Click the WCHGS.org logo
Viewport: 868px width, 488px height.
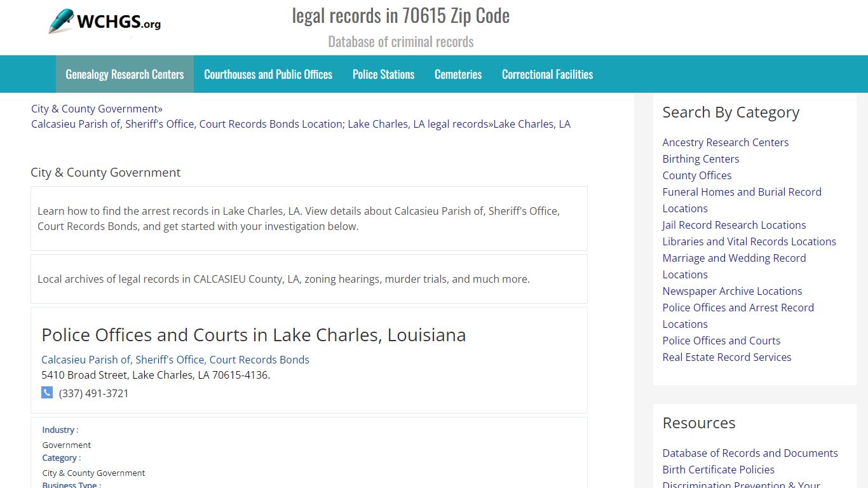point(105,22)
